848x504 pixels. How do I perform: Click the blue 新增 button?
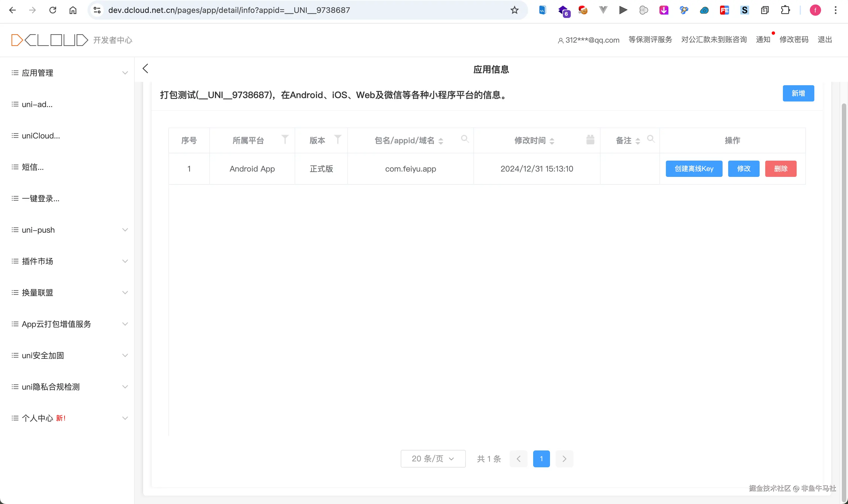(x=798, y=93)
